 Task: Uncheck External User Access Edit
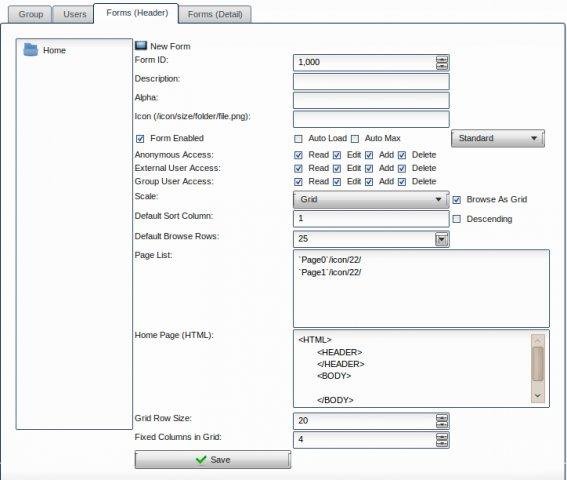click(337, 169)
